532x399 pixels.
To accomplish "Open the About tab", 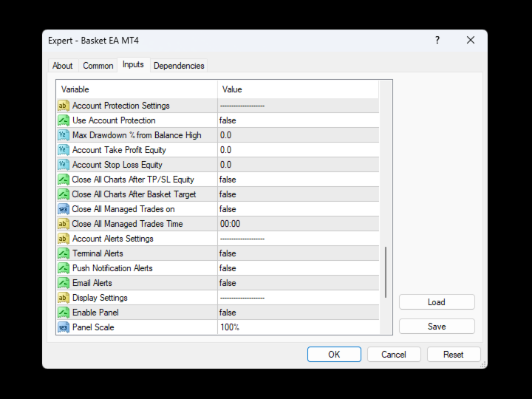I will [x=62, y=66].
